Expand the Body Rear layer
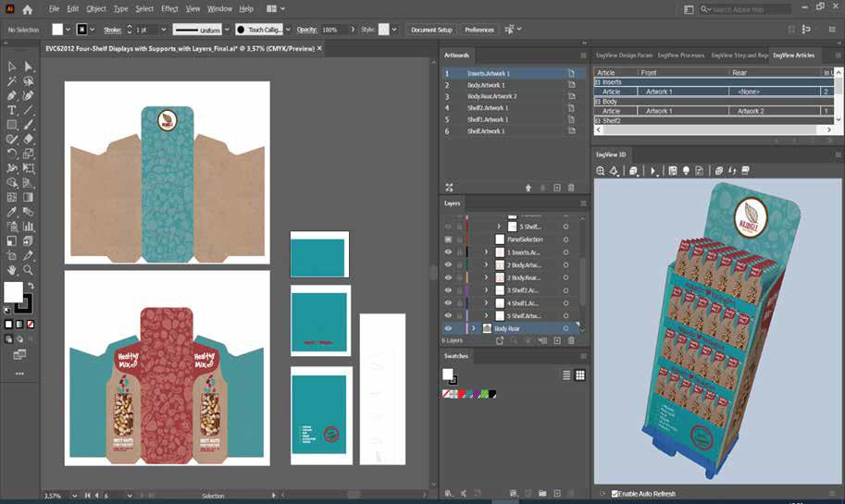The height and width of the screenshot is (504, 845). [473, 328]
